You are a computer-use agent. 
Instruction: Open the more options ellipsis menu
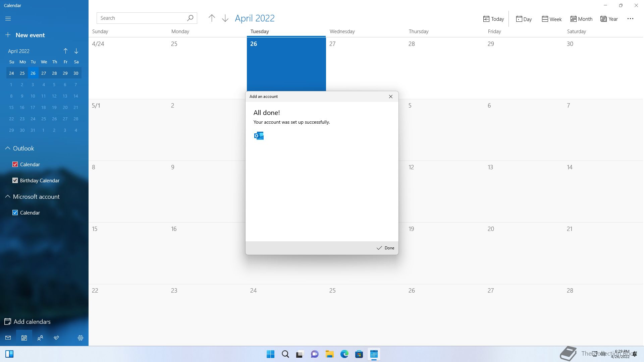630,19
